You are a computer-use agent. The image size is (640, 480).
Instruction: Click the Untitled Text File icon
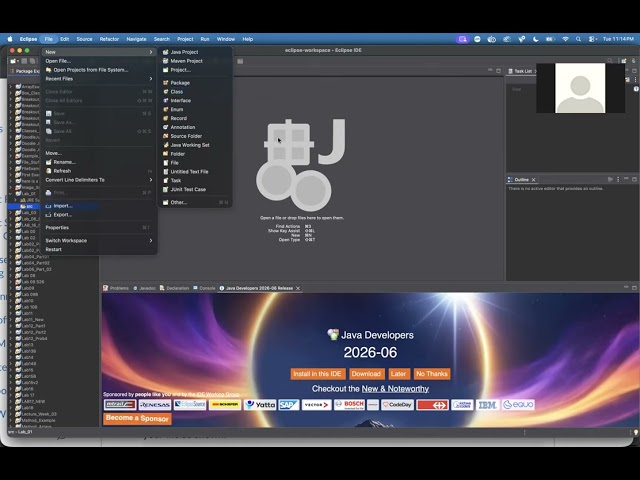[x=166, y=172]
